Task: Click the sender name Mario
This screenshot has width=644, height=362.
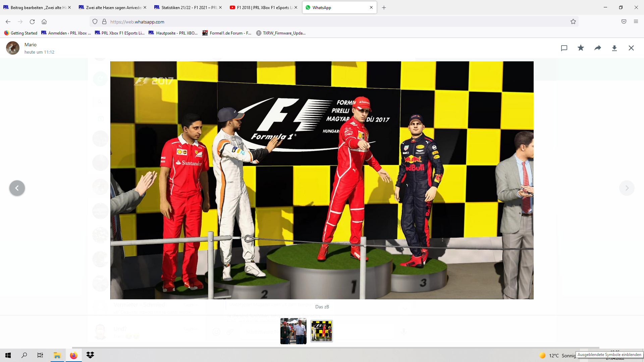Action: 31,45
